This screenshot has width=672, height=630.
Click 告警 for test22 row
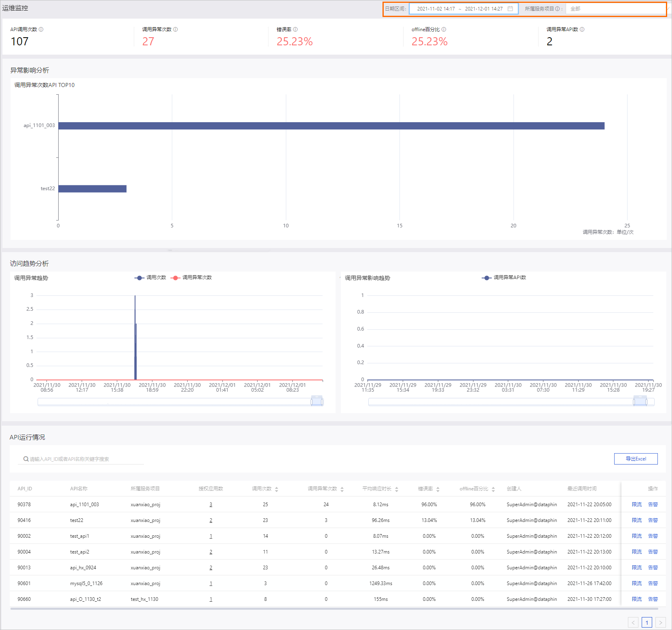[x=653, y=520]
